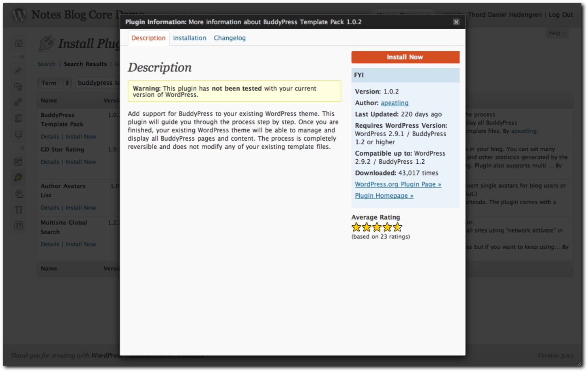Click the not been tested warning notice
The height and width of the screenshot is (372, 588).
[234, 91]
